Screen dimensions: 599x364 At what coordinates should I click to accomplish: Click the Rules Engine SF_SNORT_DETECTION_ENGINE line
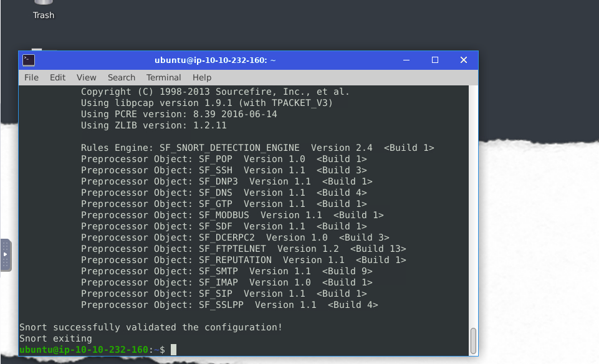(257, 148)
